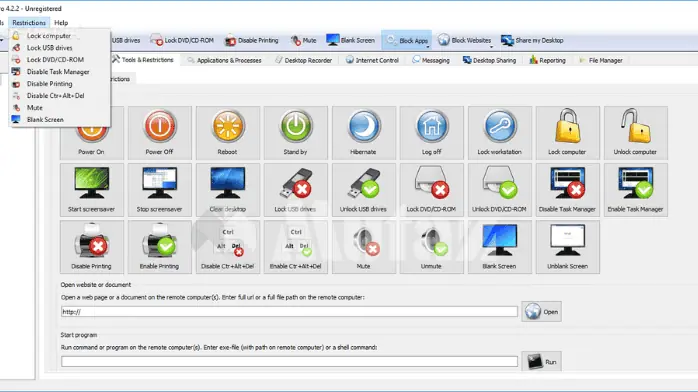Click the Stop screensaver tile

[159, 190]
